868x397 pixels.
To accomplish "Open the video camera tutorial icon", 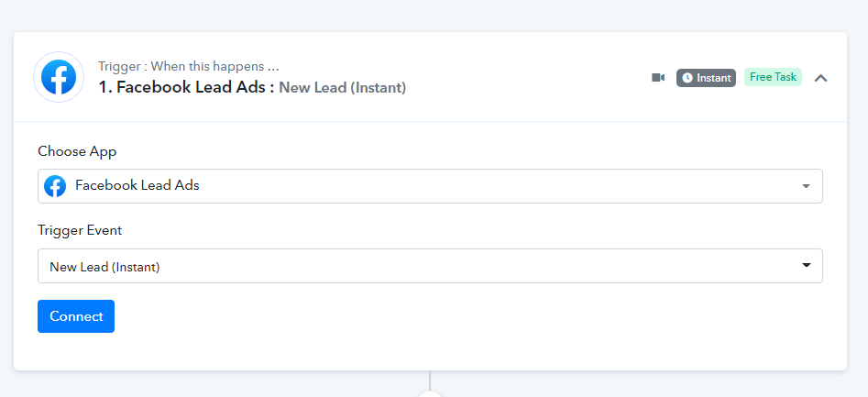I will click(657, 78).
